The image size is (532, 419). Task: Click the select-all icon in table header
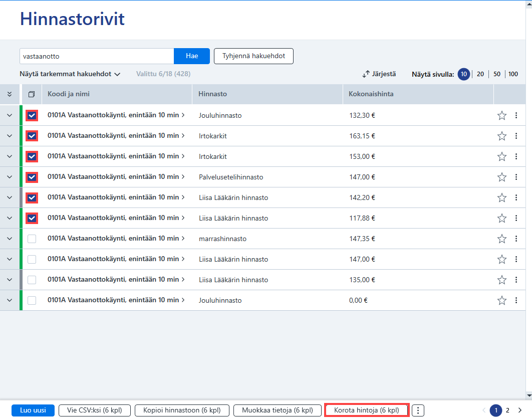(32, 94)
